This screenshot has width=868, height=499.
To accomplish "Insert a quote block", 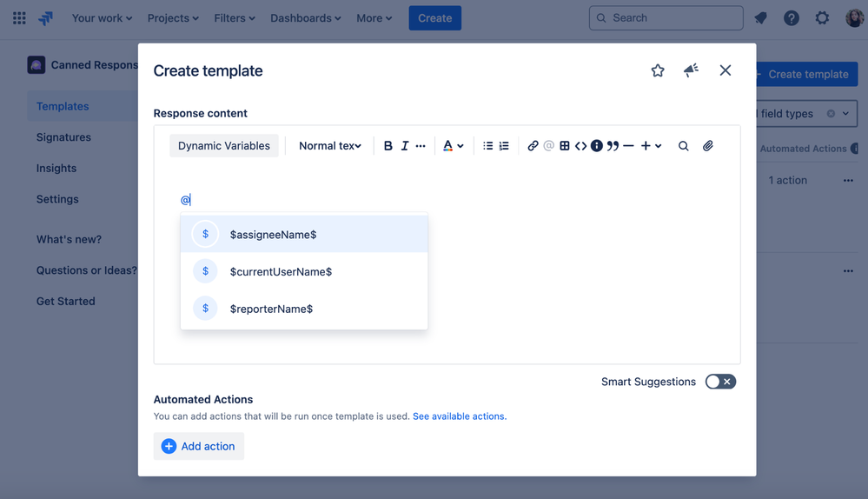I will click(x=613, y=146).
